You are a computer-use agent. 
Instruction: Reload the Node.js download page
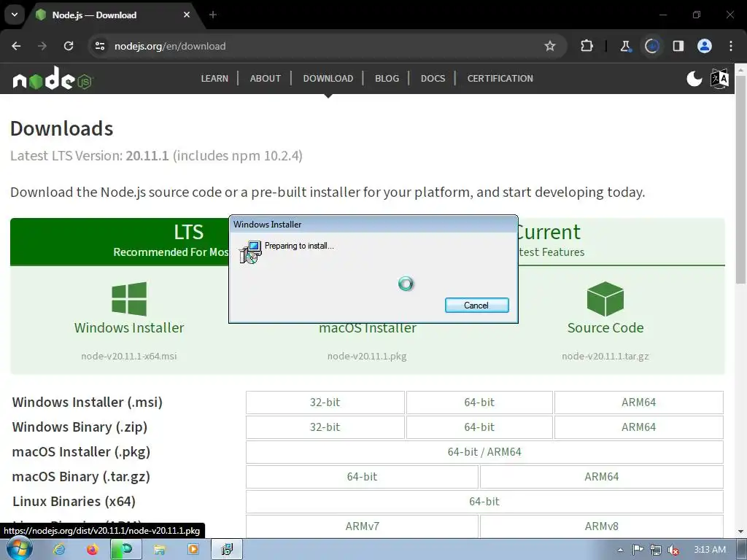(x=69, y=46)
